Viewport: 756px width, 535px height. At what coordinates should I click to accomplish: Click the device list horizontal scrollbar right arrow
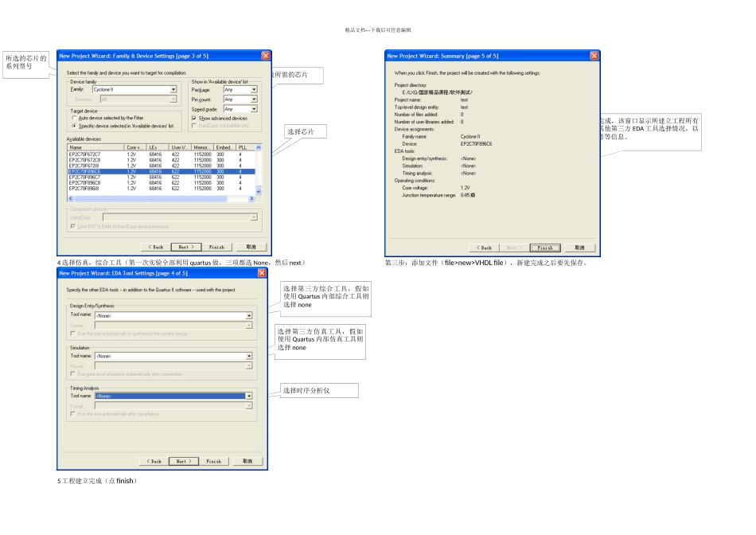pyautogui.click(x=251, y=199)
